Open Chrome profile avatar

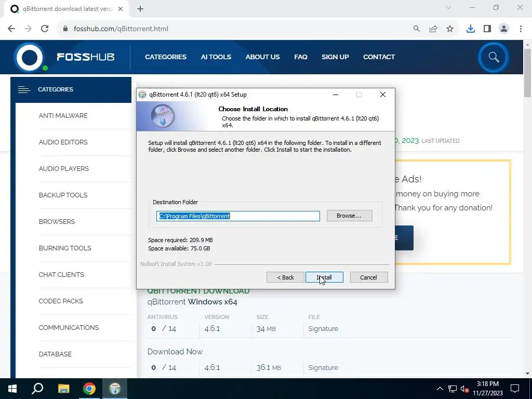pos(504,29)
